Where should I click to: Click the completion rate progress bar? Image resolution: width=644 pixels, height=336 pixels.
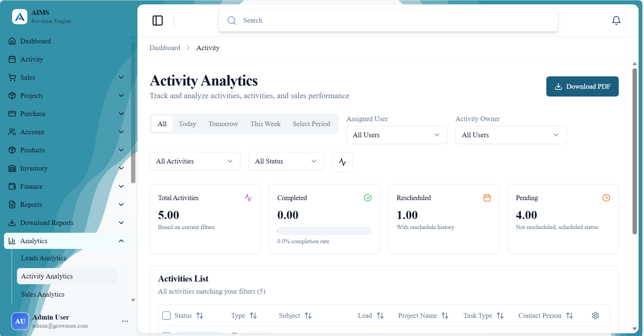coord(324,231)
